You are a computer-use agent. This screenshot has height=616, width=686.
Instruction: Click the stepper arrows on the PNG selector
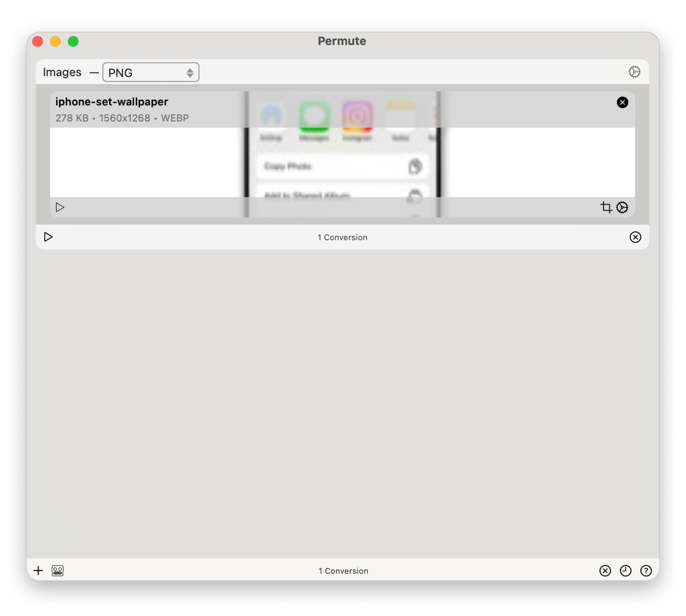click(190, 73)
